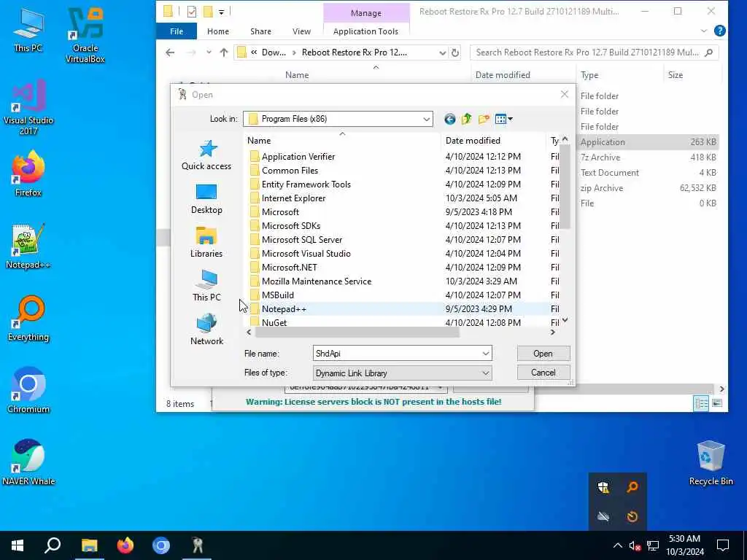Select Desktop in places bar
This screenshot has width=747, height=560.
[206, 199]
